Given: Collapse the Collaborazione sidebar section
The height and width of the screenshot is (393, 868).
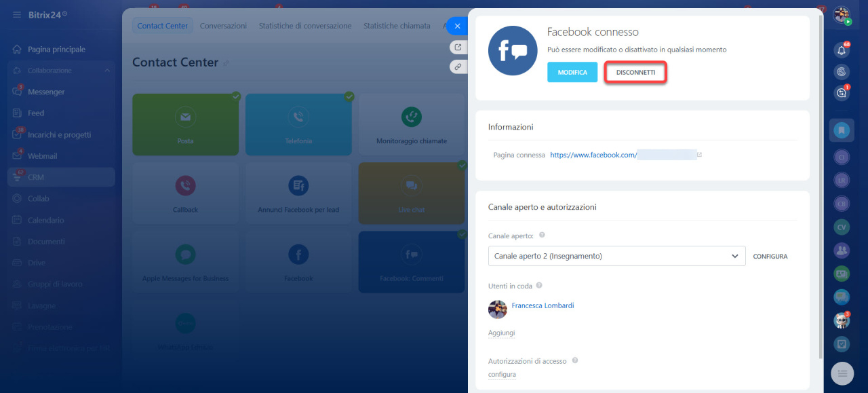Looking at the screenshot, I should [107, 71].
